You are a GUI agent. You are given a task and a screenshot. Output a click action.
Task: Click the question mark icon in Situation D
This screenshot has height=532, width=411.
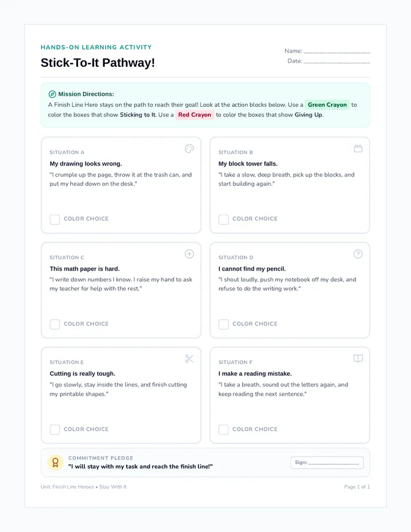[358, 254]
